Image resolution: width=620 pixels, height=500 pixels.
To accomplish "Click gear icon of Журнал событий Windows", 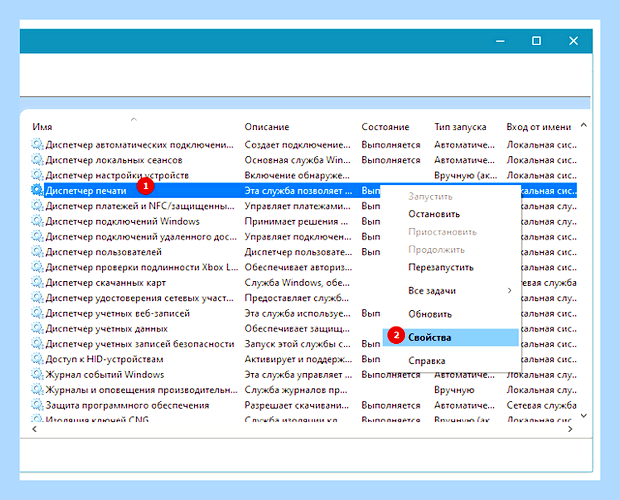I will pos(37,374).
